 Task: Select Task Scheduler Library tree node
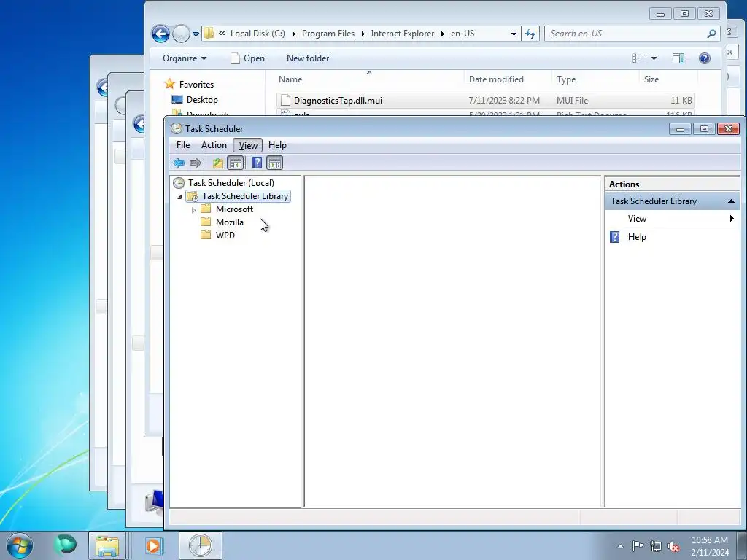point(245,196)
